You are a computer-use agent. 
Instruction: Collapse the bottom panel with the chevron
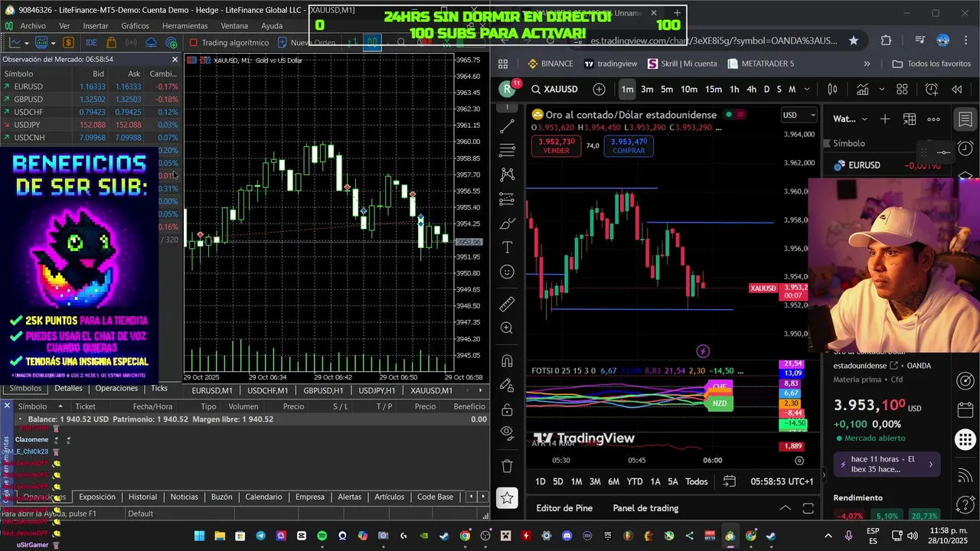(x=786, y=508)
